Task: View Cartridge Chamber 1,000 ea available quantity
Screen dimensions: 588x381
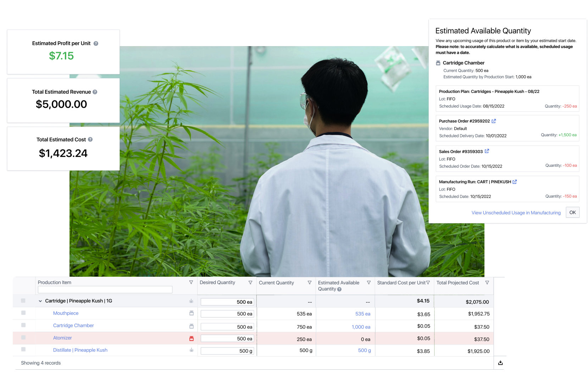Action: click(361, 327)
